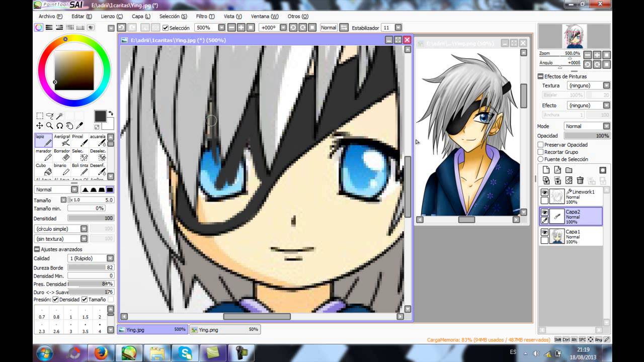The width and height of the screenshot is (644, 362).
Task: Show the color wheel panel icon
Action: [39, 28]
